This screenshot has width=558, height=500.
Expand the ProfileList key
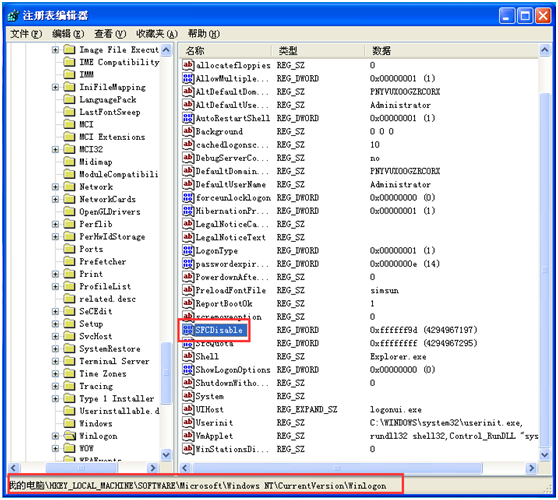pyautogui.click(x=55, y=286)
